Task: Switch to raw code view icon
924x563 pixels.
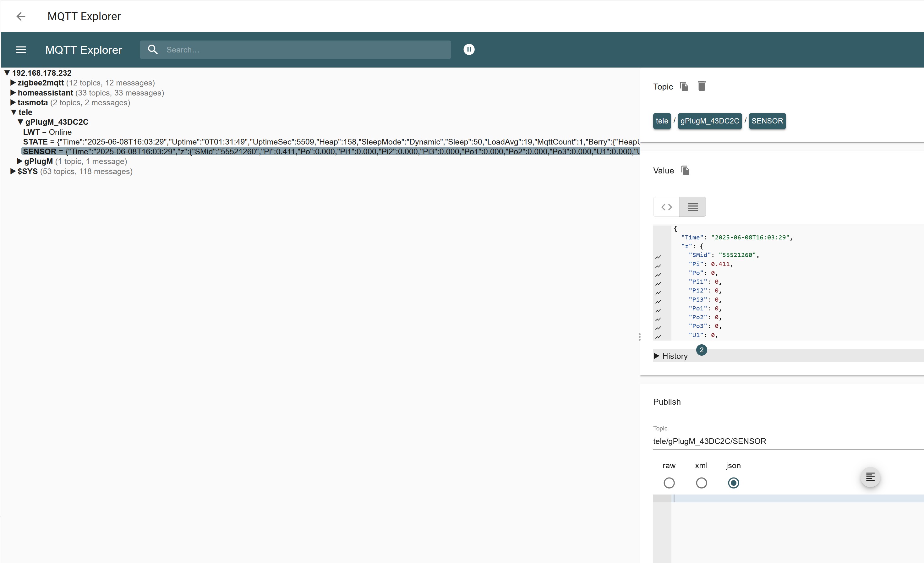Action: (x=666, y=207)
